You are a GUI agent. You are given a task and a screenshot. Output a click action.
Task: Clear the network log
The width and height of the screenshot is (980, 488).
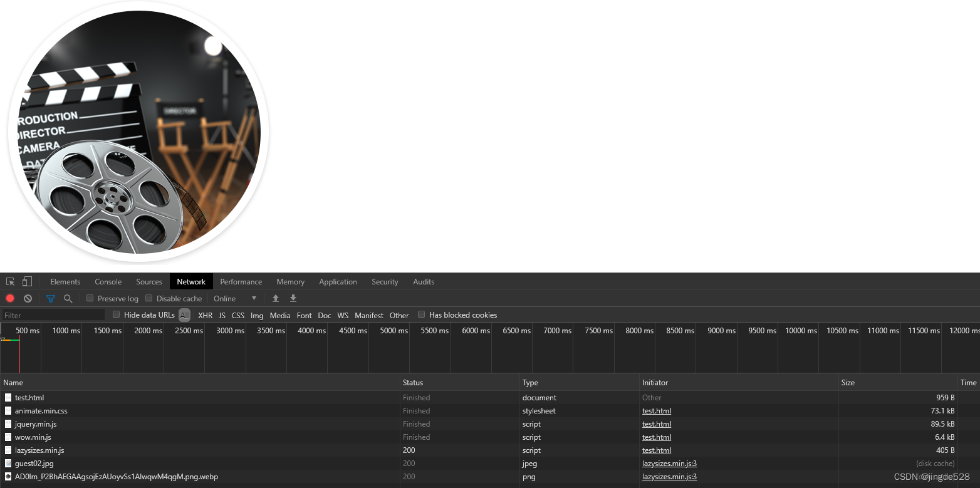pyautogui.click(x=28, y=298)
